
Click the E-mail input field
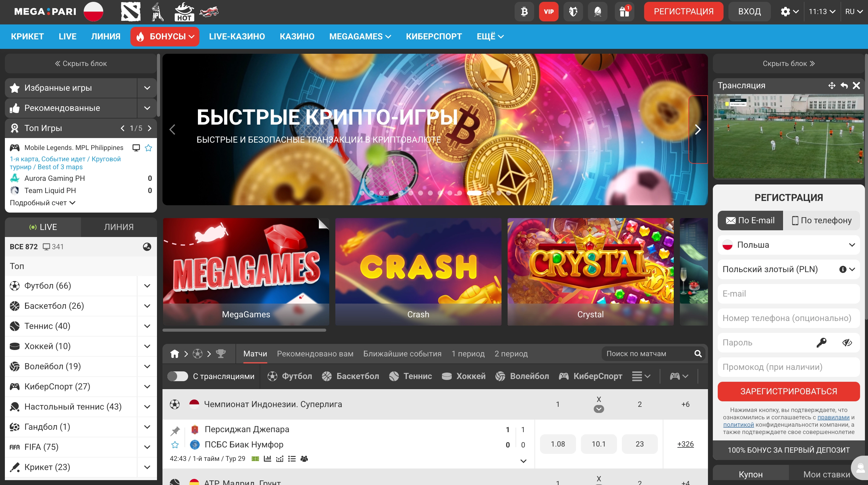click(789, 294)
